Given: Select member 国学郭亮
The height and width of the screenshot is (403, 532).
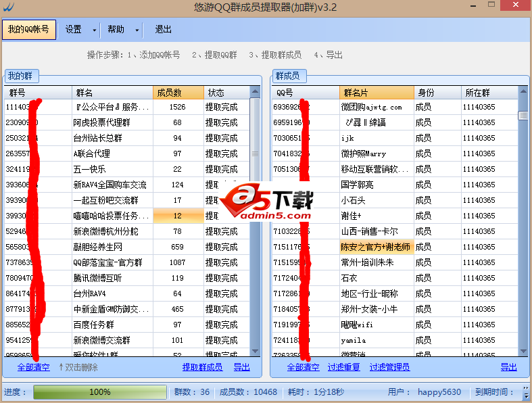Looking at the screenshot, I should tap(395, 185).
